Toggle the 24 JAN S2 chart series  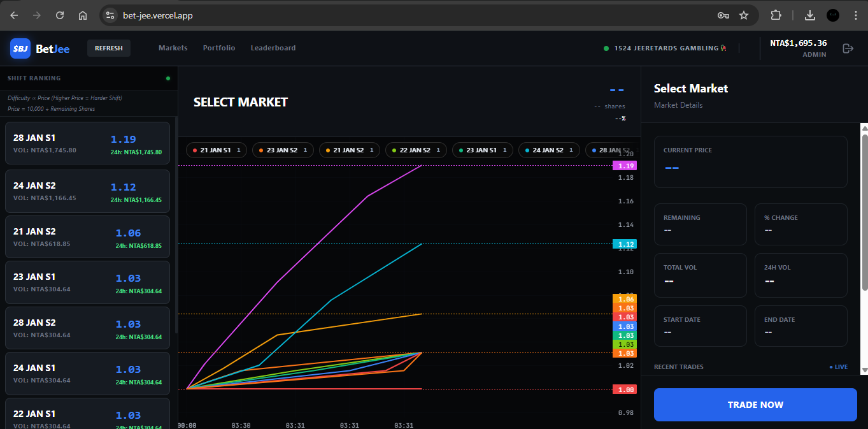548,150
